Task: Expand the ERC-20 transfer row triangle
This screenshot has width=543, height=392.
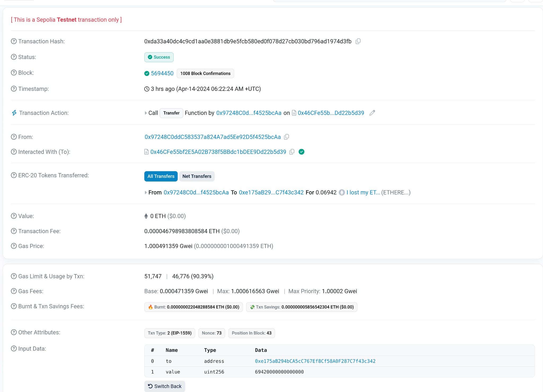Action: tap(146, 193)
